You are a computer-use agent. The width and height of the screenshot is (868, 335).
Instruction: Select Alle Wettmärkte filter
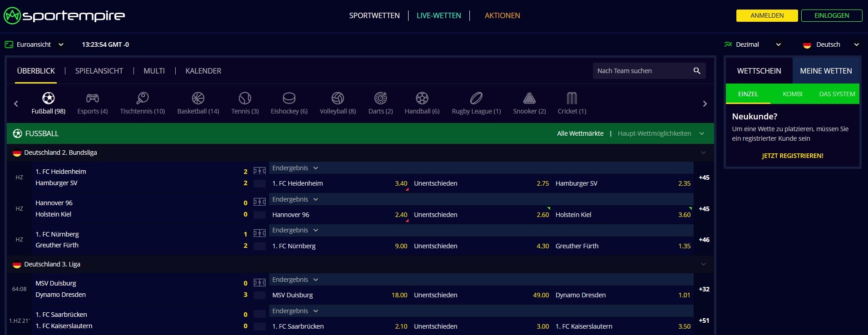(580, 133)
